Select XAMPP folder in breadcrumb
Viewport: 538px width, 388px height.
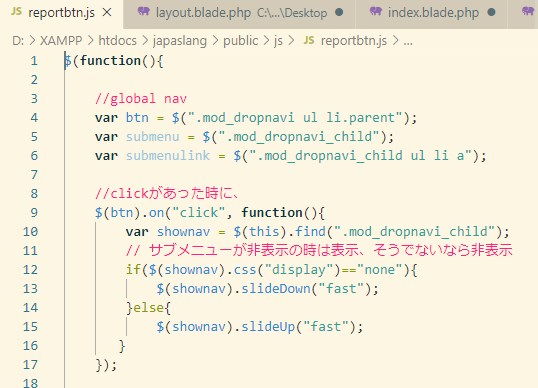(61, 41)
